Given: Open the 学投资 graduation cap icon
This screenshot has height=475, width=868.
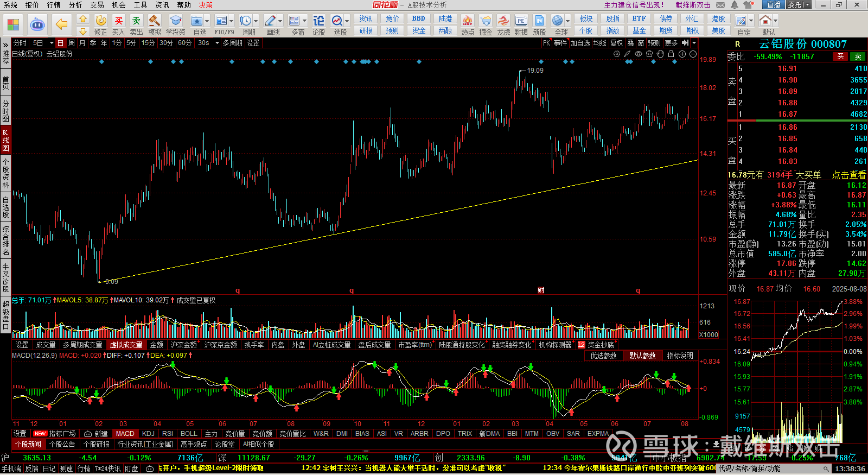Looking at the screenshot, I should pos(175,25).
